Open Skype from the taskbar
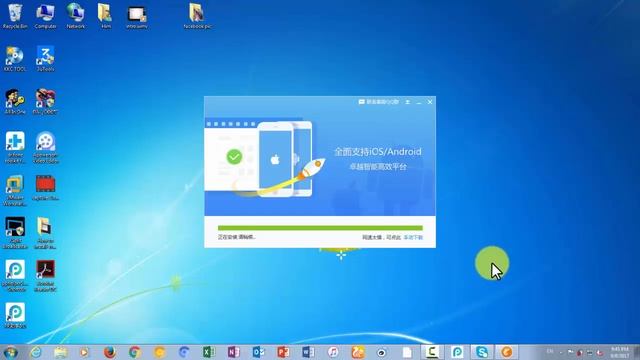The height and width of the screenshot is (360, 640). (x=482, y=352)
